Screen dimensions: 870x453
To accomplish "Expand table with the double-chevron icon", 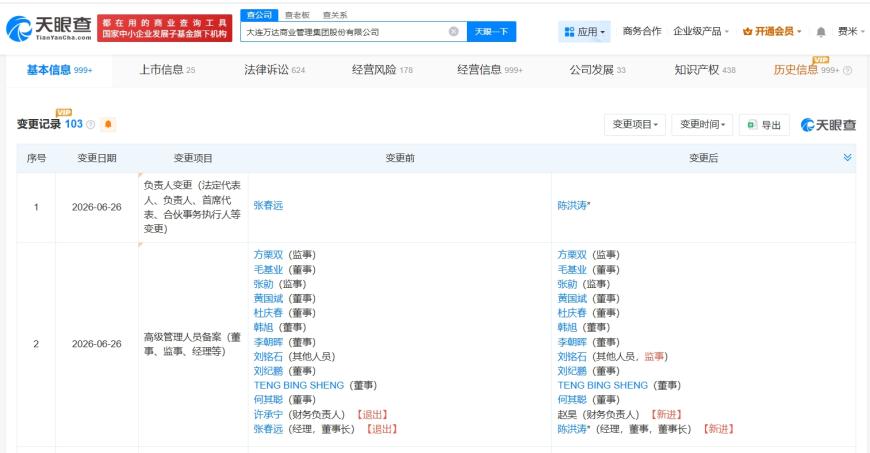I will pyautogui.click(x=847, y=158).
